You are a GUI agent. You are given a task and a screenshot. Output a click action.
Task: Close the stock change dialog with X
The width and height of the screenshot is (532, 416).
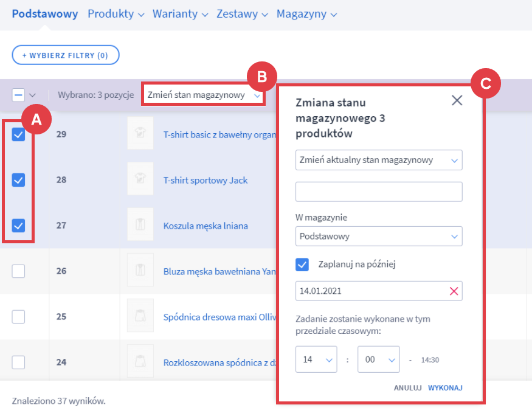pyautogui.click(x=457, y=101)
